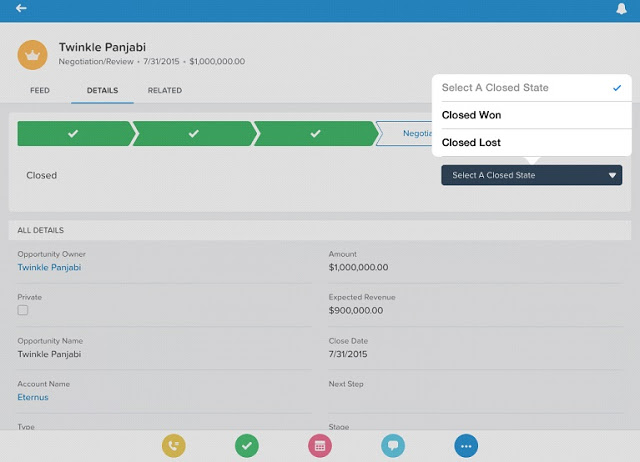Image resolution: width=640 pixels, height=462 pixels.
Task: Tap the yellow Log a Call phone icon
Action: pos(174,446)
